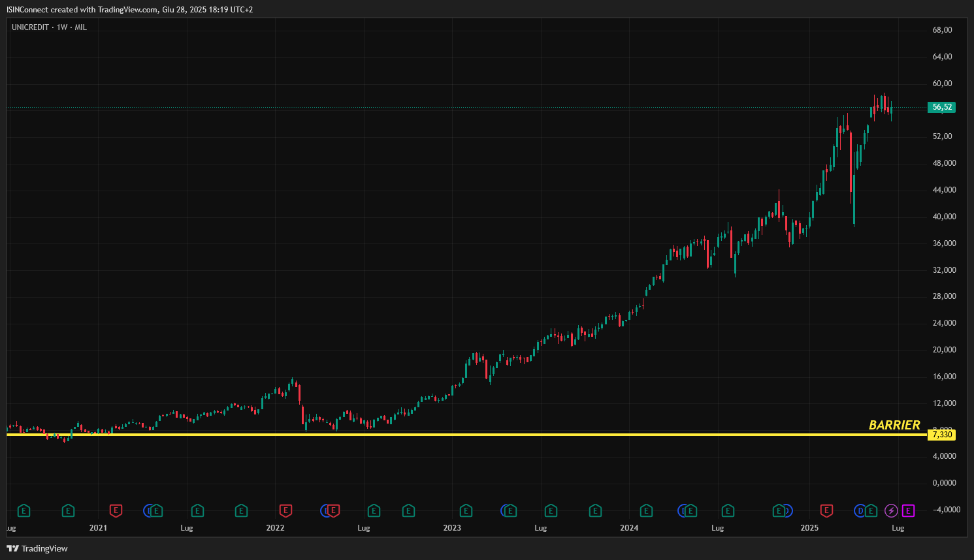Click the 48,00 price axis label

click(x=944, y=163)
